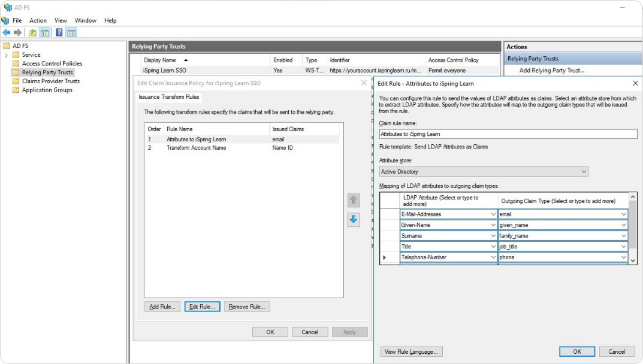Expand the Service tree node
The image size is (643, 364).
click(6, 55)
